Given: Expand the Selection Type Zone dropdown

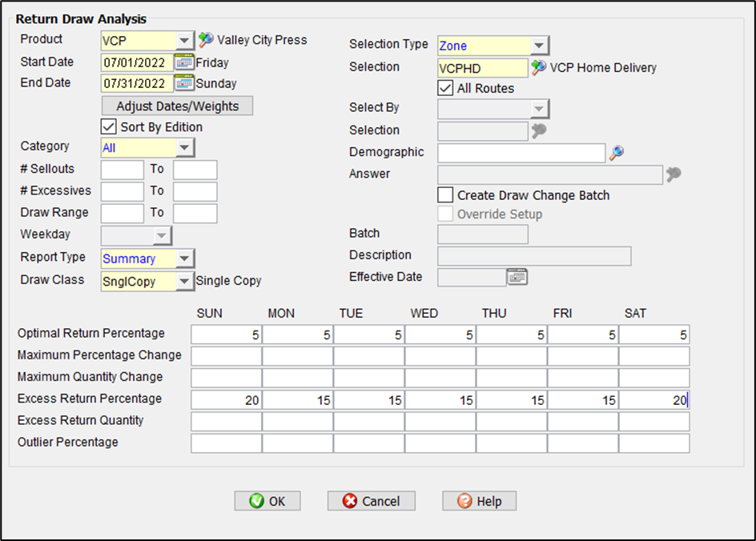Looking at the screenshot, I should click(x=539, y=46).
